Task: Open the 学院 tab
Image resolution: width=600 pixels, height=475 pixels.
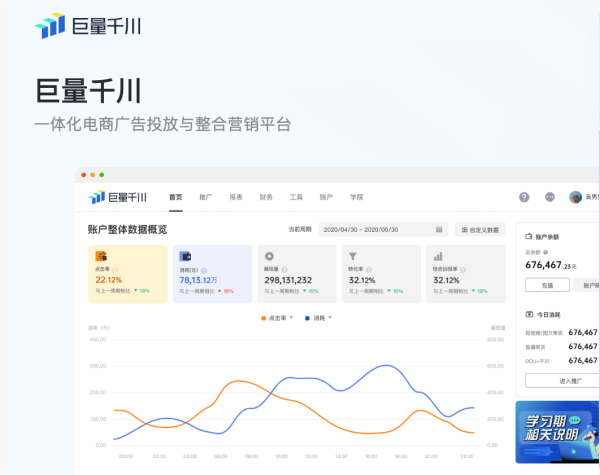Action: point(356,197)
